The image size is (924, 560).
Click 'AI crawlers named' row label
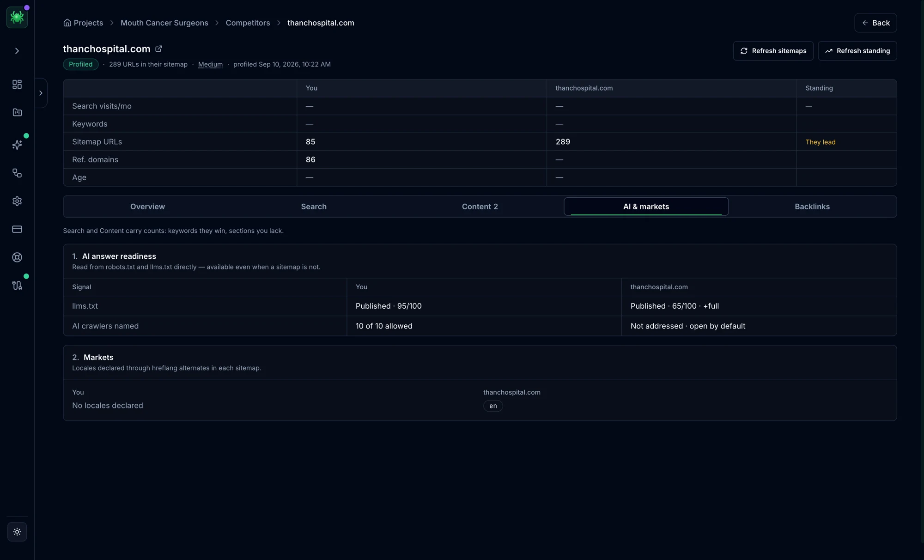[105, 326]
